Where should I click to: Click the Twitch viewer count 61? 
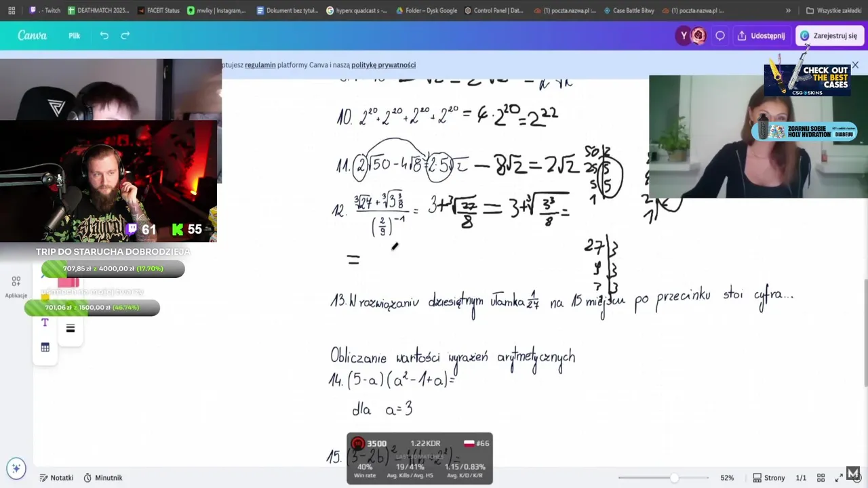click(x=142, y=230)
